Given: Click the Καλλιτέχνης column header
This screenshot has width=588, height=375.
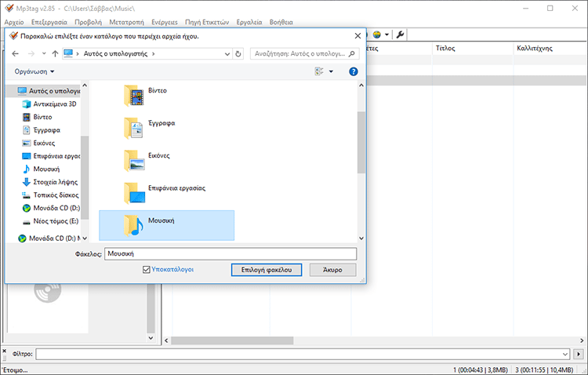Looking at the screenshot, I should coord(550,48).
